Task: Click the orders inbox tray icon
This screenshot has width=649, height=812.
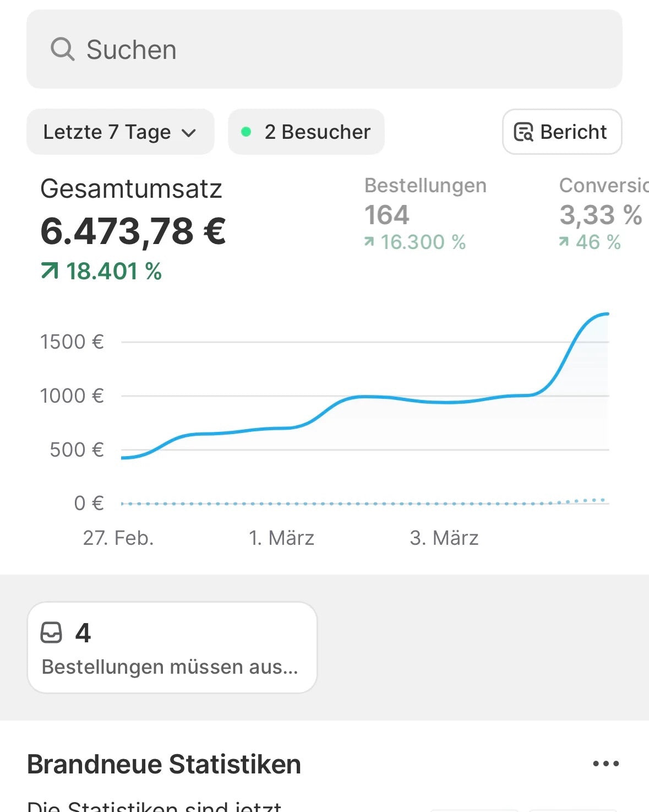Action: point(51,633)
